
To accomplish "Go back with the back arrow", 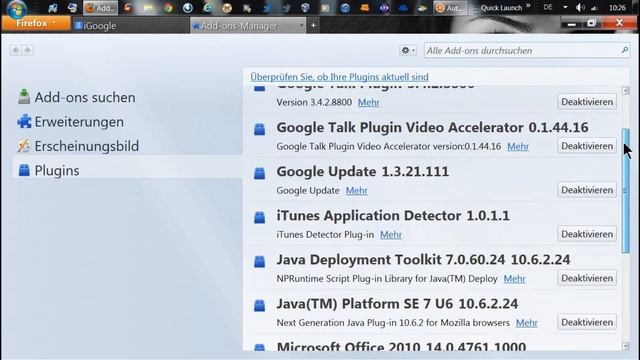I will click(16, 50).
